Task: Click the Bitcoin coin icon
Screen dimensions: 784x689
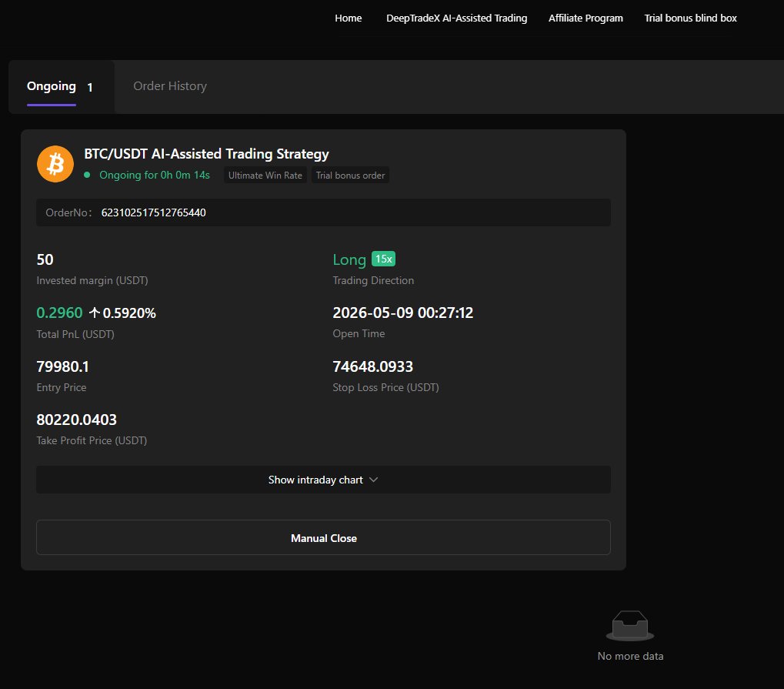Action: point(55,164)
